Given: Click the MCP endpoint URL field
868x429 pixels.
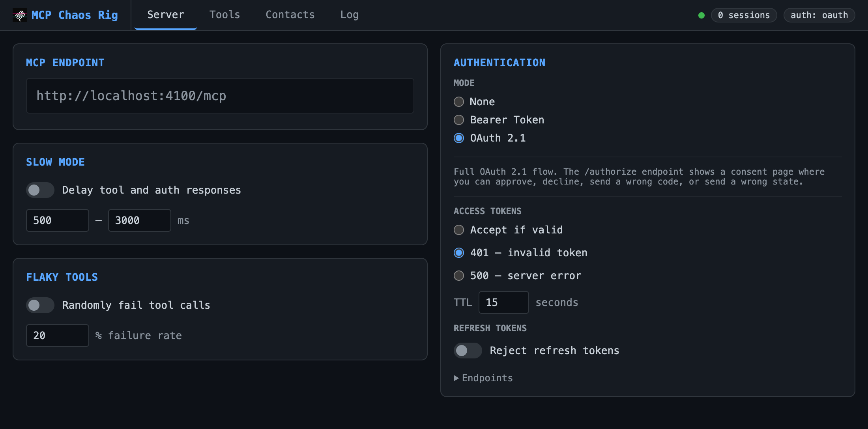Looking at the screenshot, I should 220,95.
